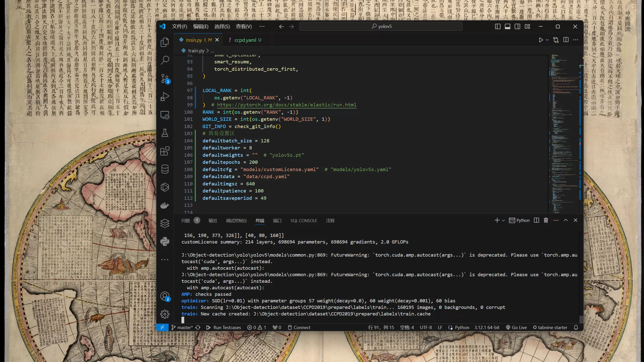Open terminal panel More Actions ellipsis
The image size is (644, 362).
(556, 220)
